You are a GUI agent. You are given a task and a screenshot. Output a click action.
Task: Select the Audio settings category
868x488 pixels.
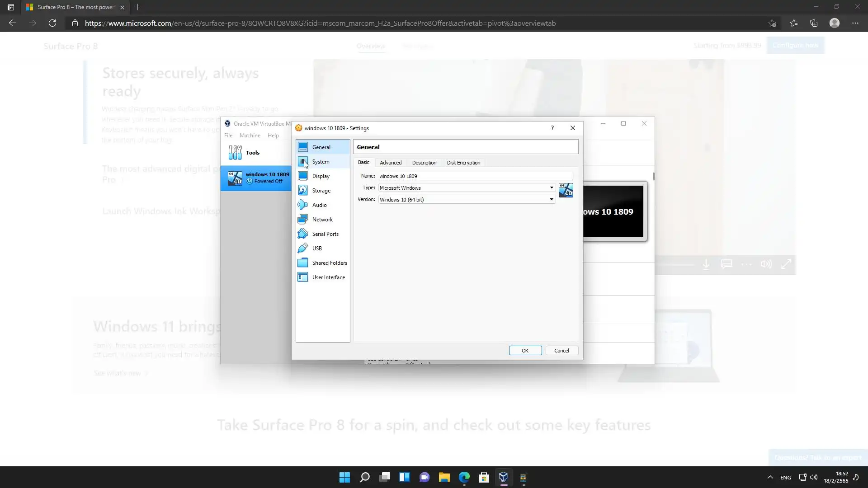click(x=319, y=205)
